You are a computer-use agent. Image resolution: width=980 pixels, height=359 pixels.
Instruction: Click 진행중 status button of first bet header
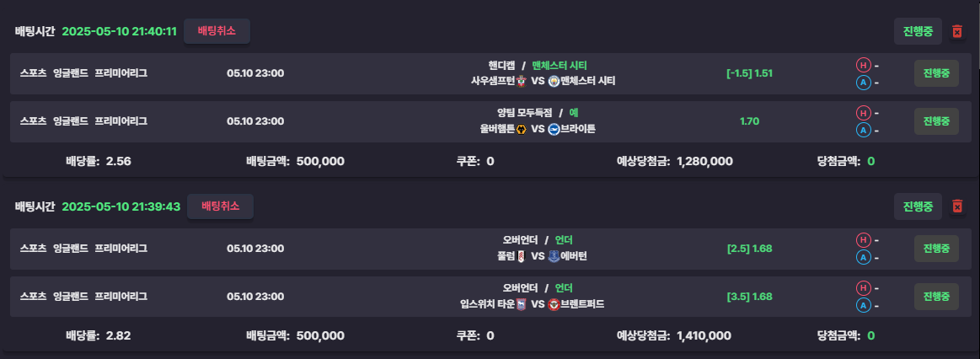[918, 31]
